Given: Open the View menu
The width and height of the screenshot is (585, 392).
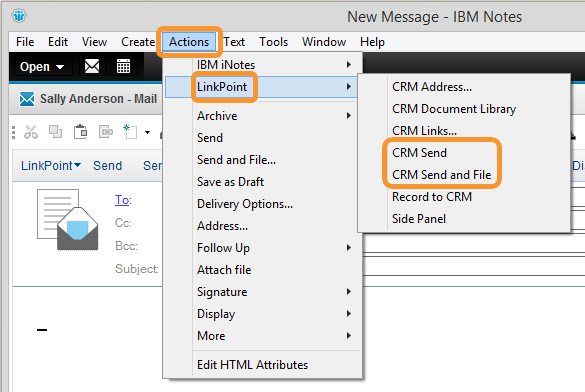Looking at the screenshot, I should point(94,42).
